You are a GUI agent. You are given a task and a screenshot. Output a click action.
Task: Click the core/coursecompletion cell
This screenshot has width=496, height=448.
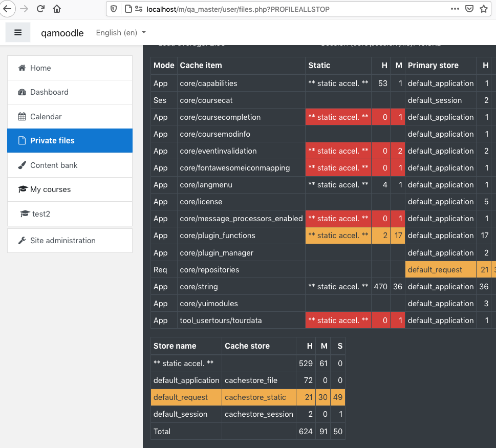pos(241,117)
